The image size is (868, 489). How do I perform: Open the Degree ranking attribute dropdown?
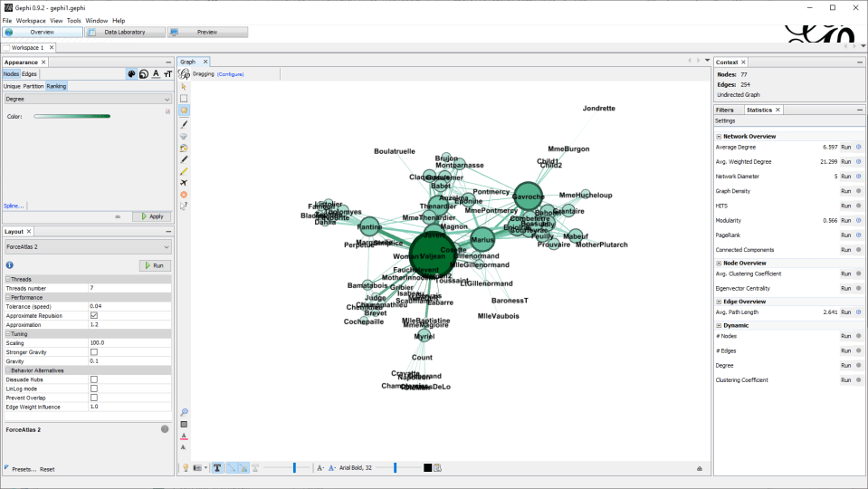[87, 99]
